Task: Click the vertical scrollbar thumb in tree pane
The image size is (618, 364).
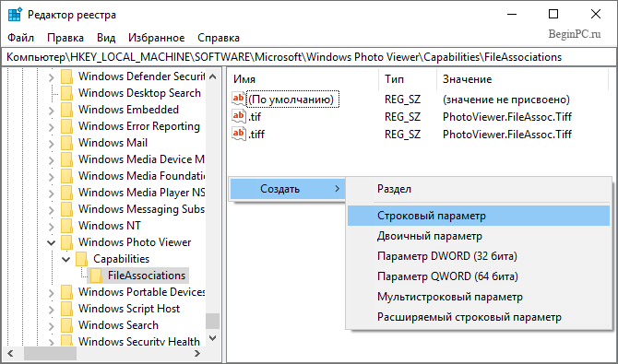Action: pos(212,321)
